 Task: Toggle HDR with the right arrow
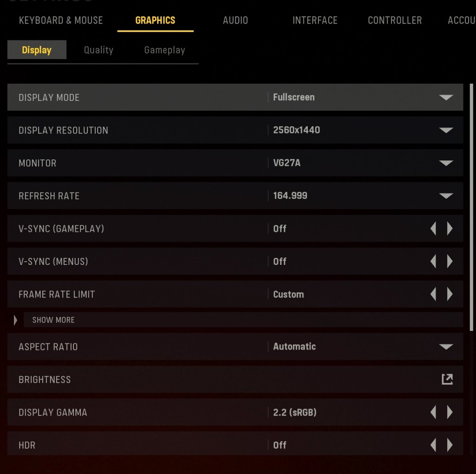tap(450, 445)
